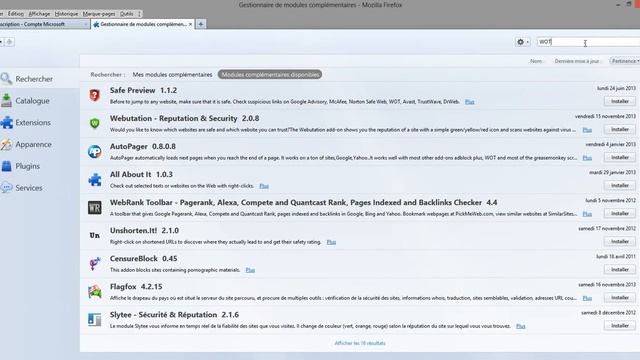Click Plus link for CensureBlock
This screenshot has width=640, height=360.
250,270
